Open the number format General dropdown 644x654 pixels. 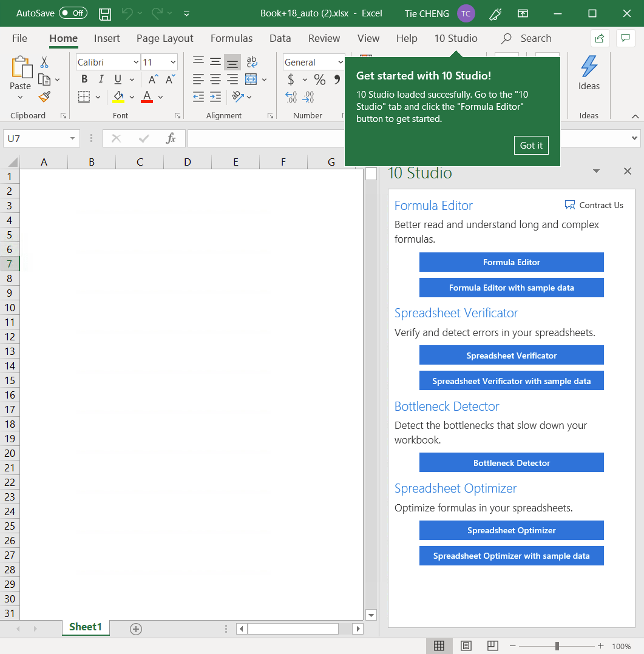[x=340, y=62]
